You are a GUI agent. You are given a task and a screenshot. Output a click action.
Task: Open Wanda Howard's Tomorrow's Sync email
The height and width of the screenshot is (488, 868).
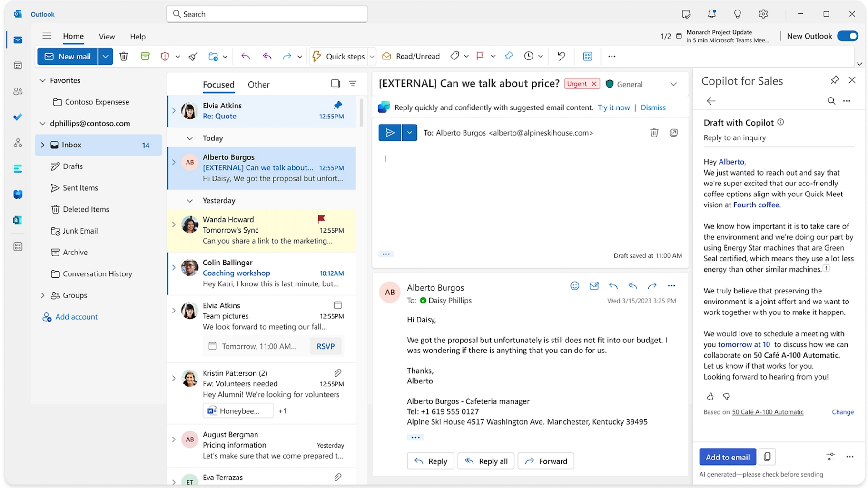(x=262, y=230)
